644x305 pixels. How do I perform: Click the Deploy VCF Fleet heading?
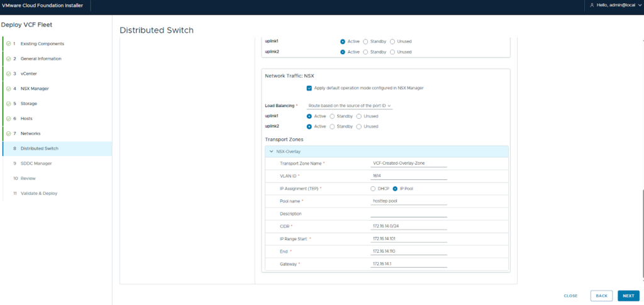pos(26,25)
